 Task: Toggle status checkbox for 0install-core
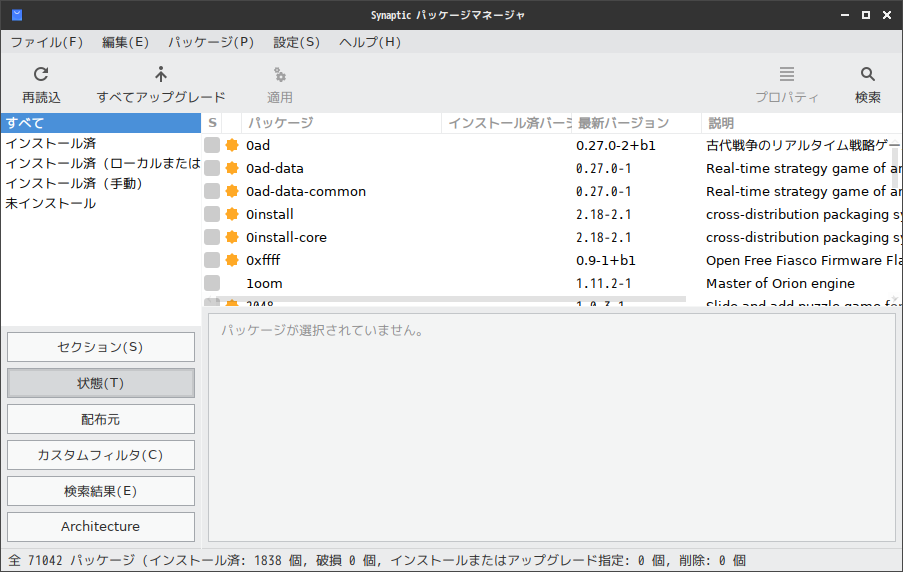pyautogui.click(x=212, y=237)
